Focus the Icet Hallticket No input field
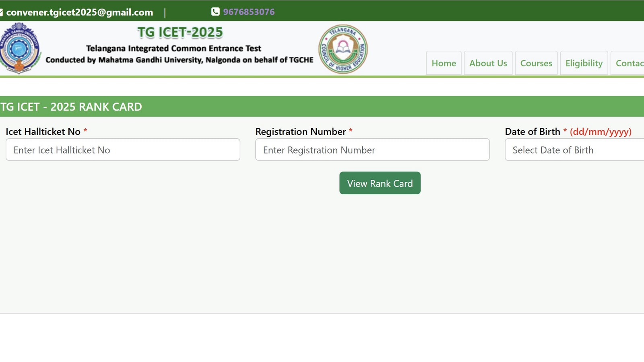This screenshot has width=644, height=362. 123,150
